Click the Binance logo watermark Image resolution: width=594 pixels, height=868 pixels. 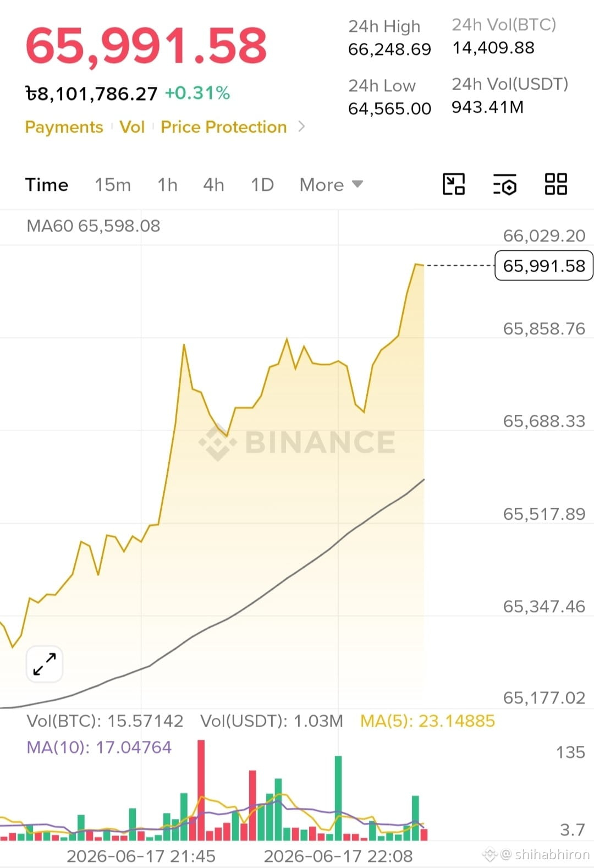[x=297, y=442]
